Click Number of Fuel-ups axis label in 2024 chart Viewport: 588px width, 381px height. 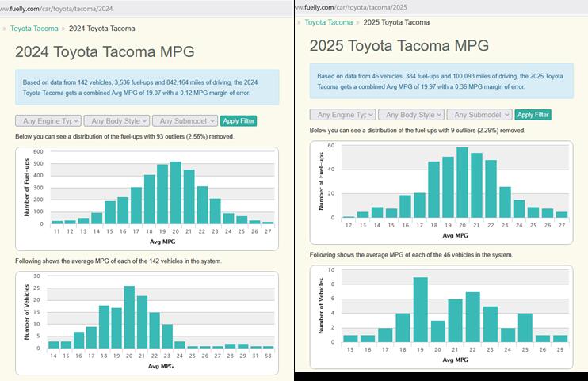27,188
